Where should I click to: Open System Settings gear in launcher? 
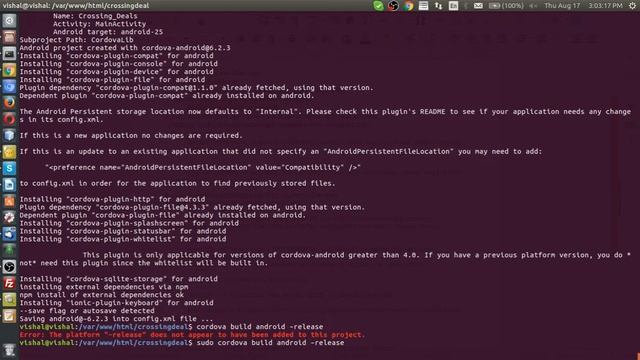point(9,217)
